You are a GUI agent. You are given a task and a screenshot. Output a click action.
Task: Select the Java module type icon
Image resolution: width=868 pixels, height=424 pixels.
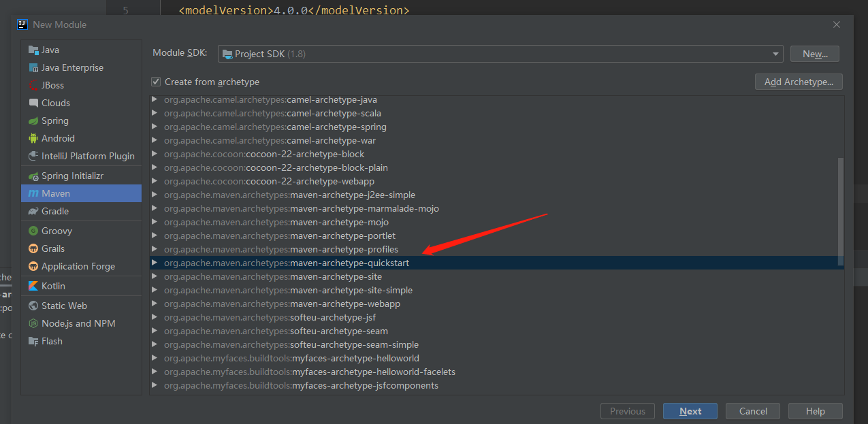point(33,50)
